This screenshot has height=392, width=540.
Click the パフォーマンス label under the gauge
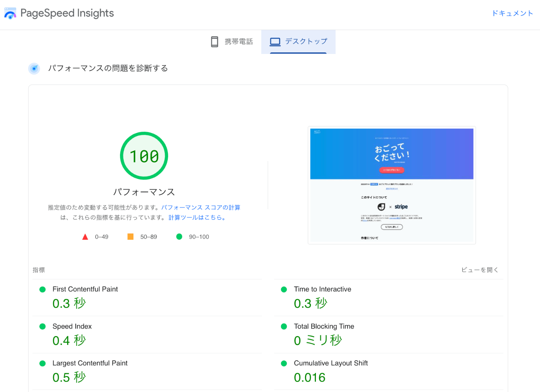(x=144, y=192)
